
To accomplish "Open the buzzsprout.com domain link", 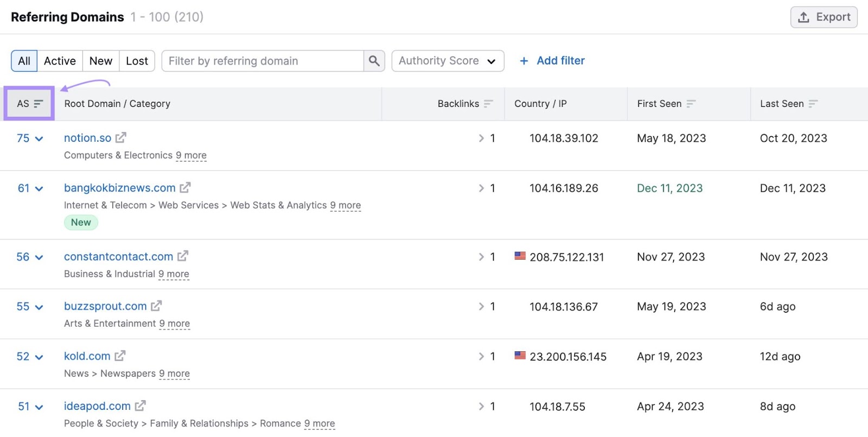I will (105, 306).
